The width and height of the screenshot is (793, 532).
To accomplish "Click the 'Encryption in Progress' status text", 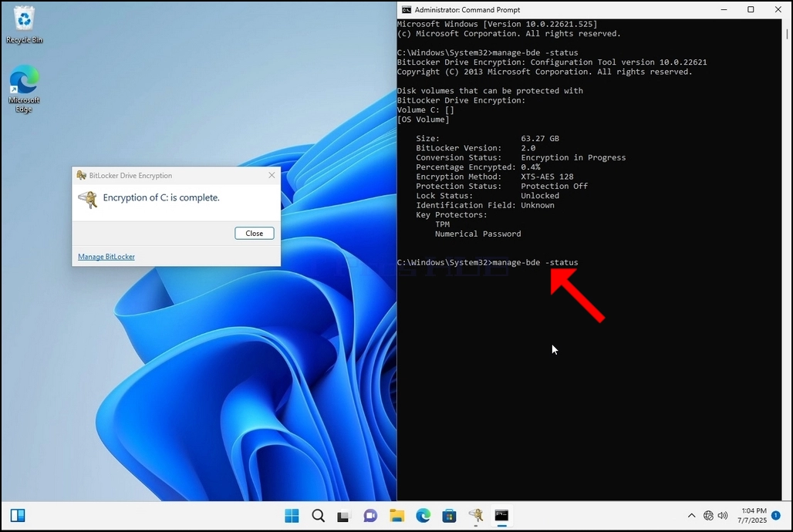I will click(x=573, y=157).
